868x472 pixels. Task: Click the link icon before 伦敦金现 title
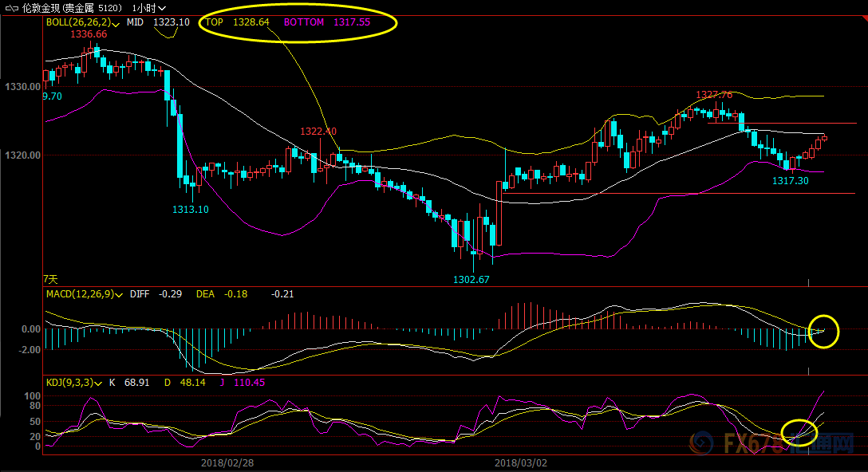(11, 8)
